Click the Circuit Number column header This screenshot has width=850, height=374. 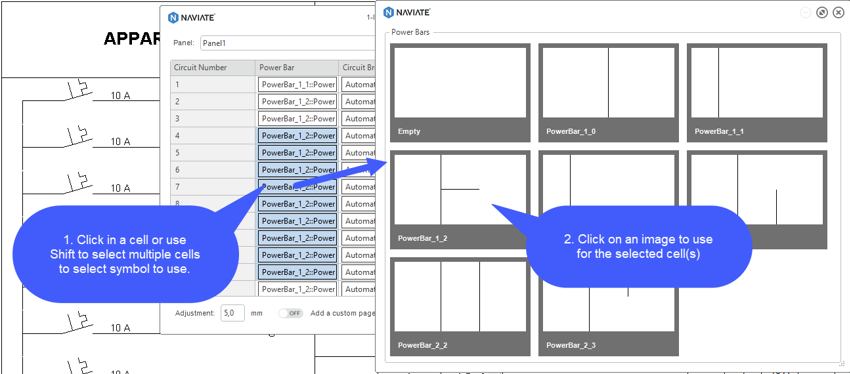point(213,68)
